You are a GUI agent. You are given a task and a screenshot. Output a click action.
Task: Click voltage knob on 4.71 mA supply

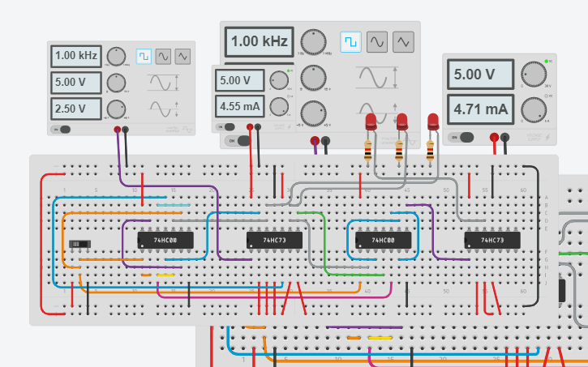[533, 74]
